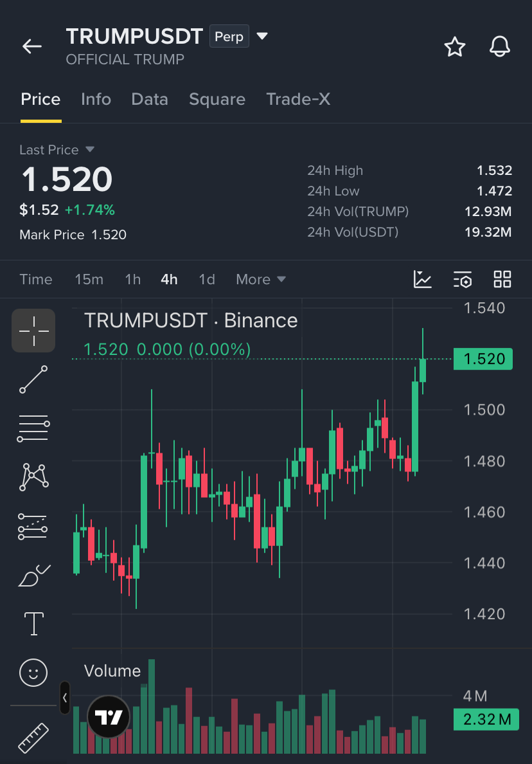Image resolution: width=532 pixels, height=764 pixels.
Task: Click the +1.74% change percentage
Action: (90, 210)
